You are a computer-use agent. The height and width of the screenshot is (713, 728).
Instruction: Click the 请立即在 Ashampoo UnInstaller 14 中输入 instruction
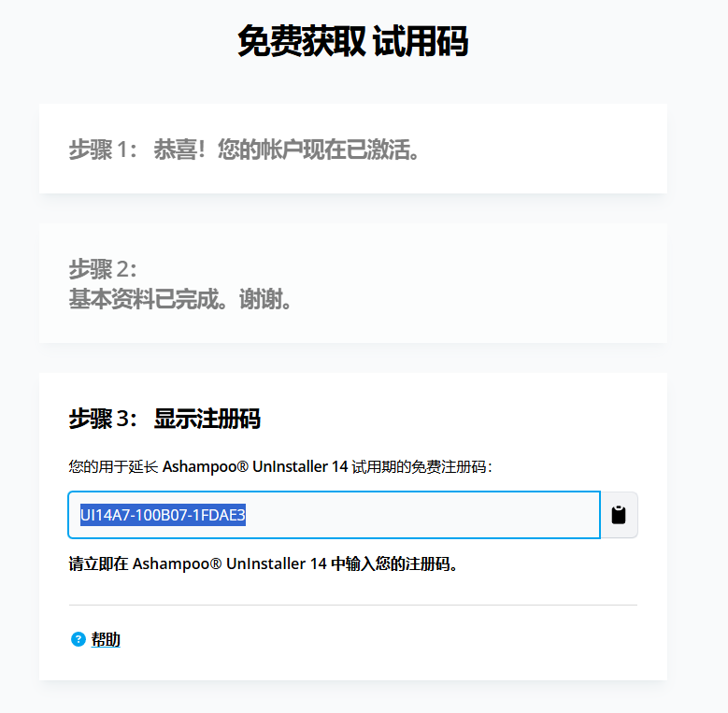(263, 564)
